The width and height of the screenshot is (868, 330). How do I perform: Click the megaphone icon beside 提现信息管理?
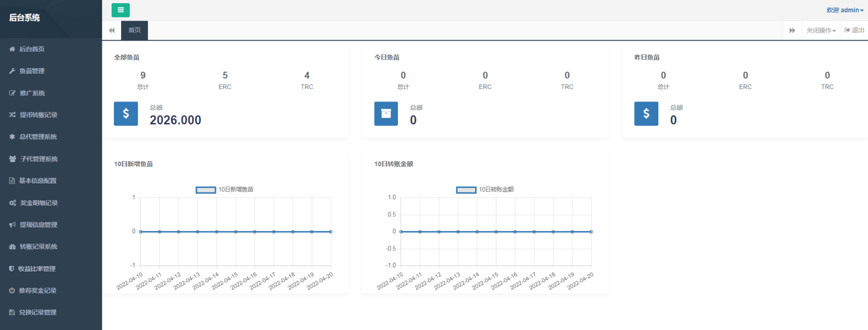(12, 224)
